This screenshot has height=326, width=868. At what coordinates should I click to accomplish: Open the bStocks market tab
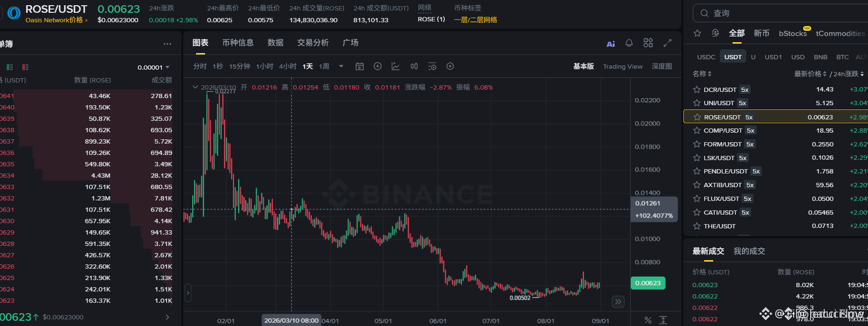click(793, 33)
